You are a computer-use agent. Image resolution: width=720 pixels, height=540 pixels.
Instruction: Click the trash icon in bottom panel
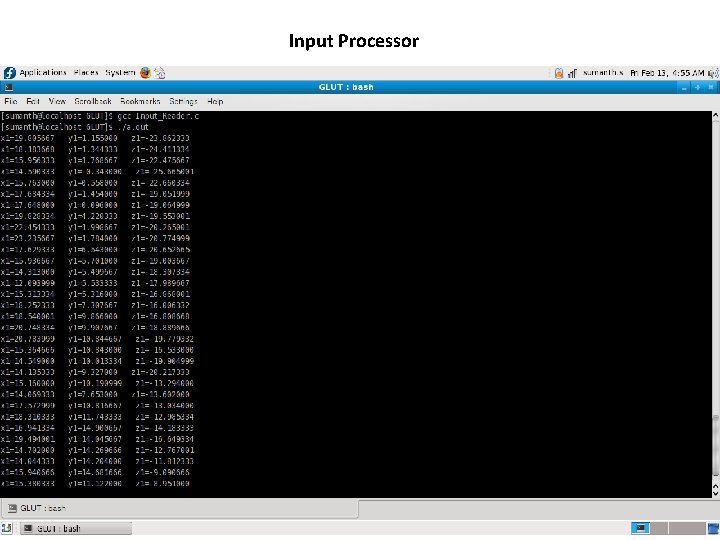(x=714, y=529)
